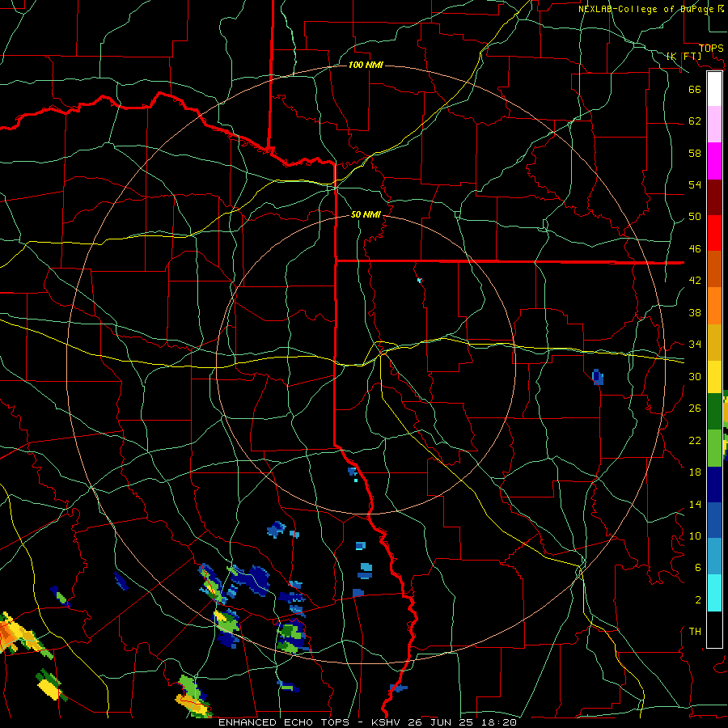Select the dark green legend swatch
The width and height of the screenshot is (728, 728).
point(714,412)
